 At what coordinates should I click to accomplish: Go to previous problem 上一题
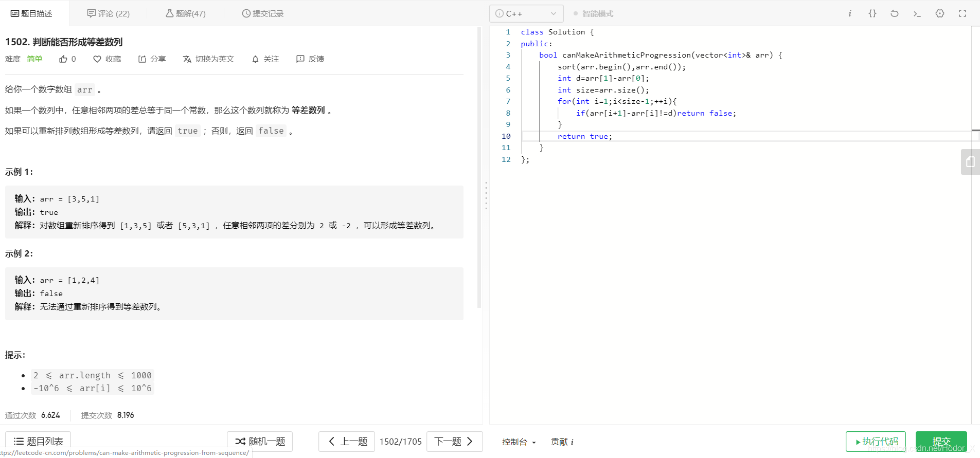click(347, 442)
